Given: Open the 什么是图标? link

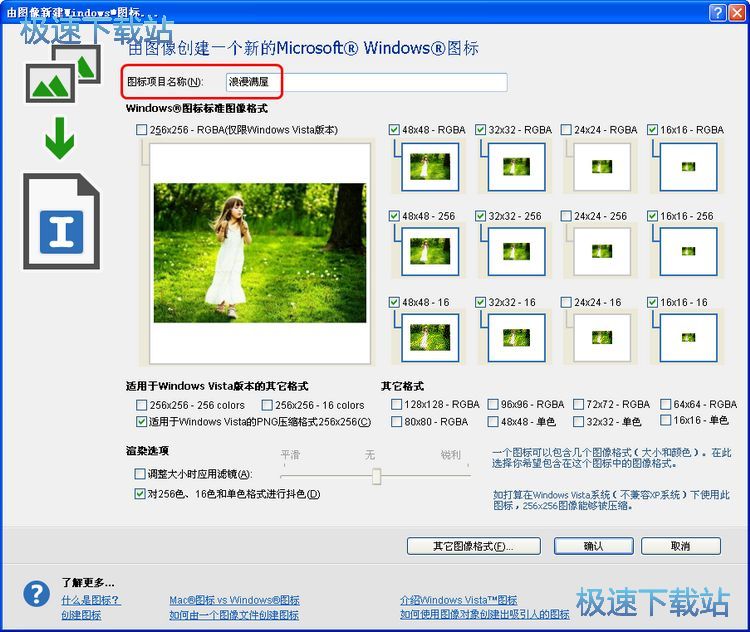Looking at the screenshot, I should point(91,600).
